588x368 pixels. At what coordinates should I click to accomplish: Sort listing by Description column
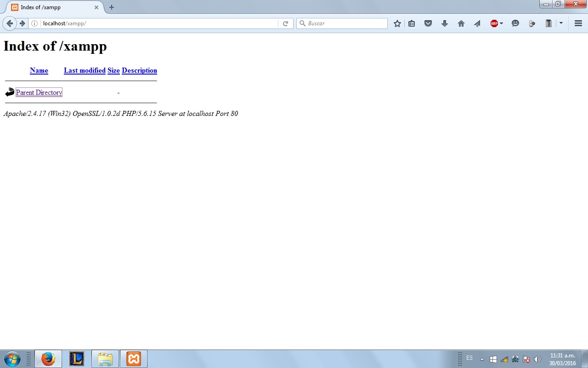(x=139, y=70)
